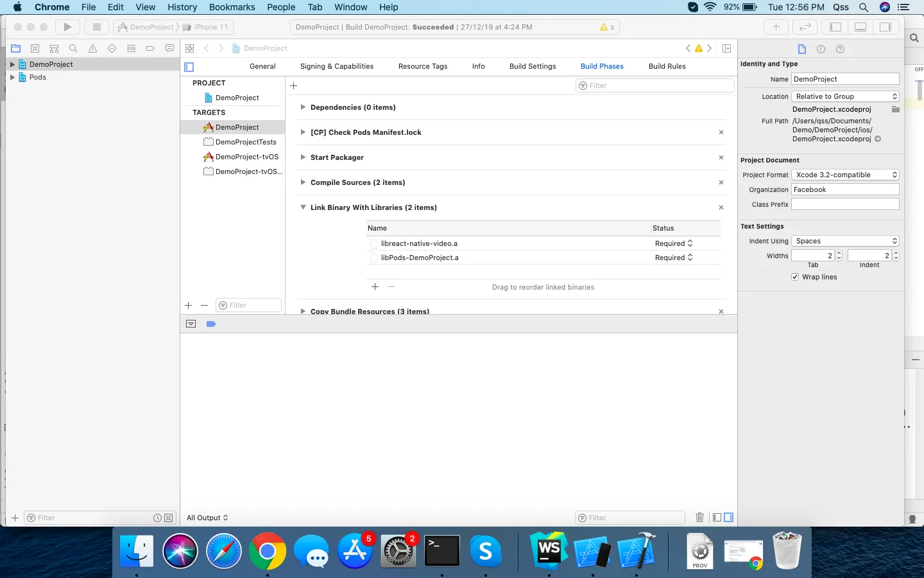
Task: Open the Report navigator speech-bubble icon
Action: click(x=169, y=48)
